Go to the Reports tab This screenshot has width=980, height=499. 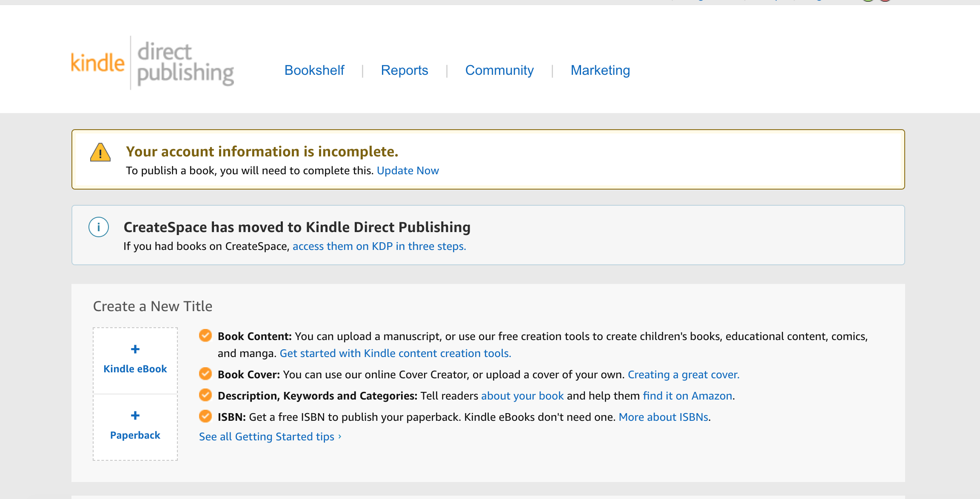pyautogui.click(x=405, y=70)
